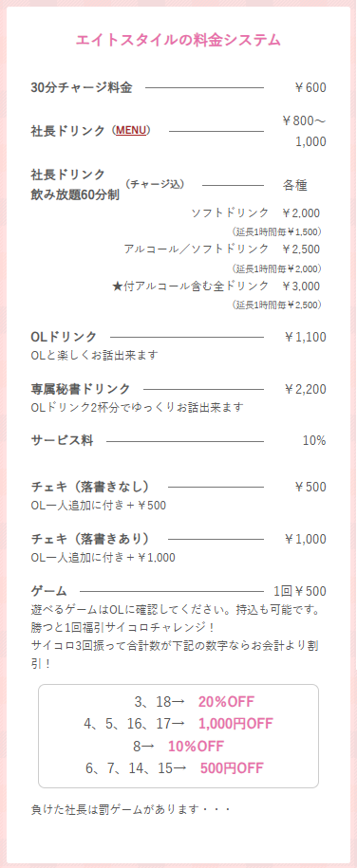This screenshot has height=868, width=357.
Task: Click アルコール／ソフトドリンク ￥2,500 plan line
Action: point(222,249)
